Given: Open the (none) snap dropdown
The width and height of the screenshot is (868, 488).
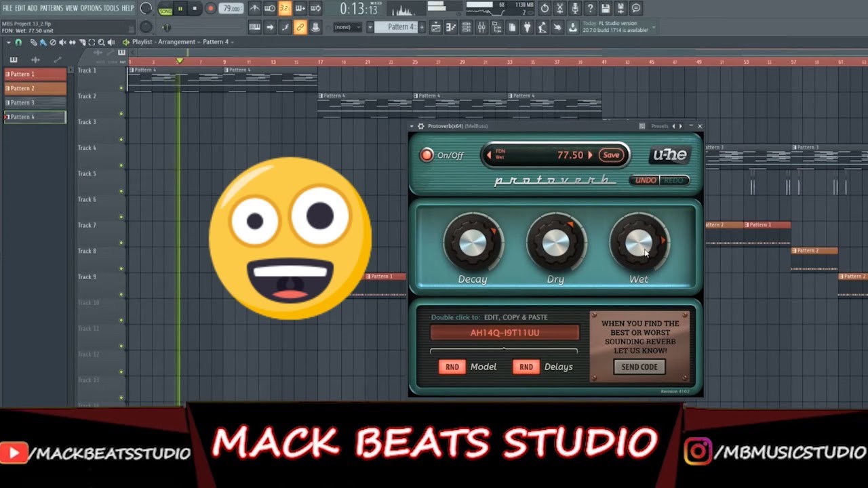Looking at the screenshot, I should tap(348, 27).
